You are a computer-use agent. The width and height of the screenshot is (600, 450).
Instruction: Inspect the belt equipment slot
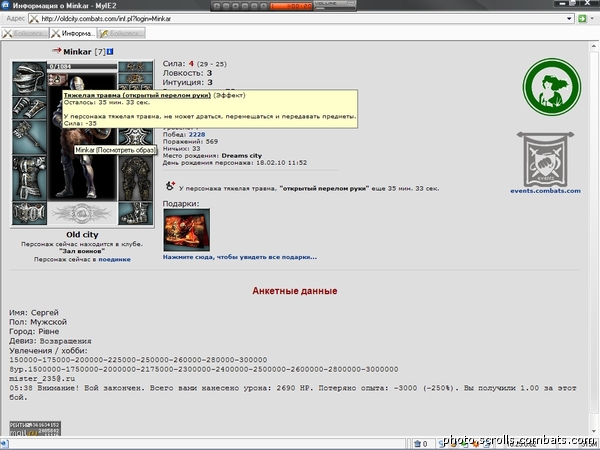[29, 213]
